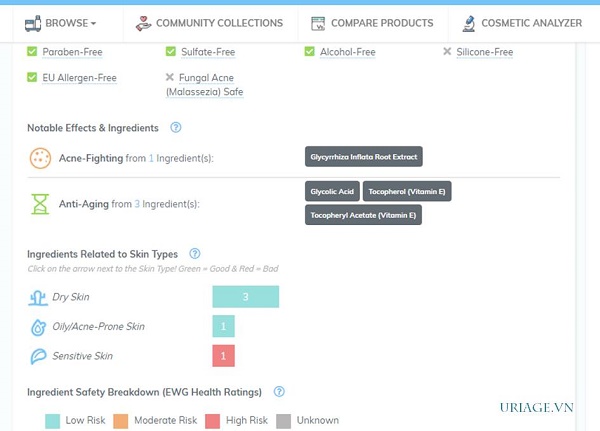Toggle the EU Allergen-Free checkbox
600x431 pixels.
point(32,77)
